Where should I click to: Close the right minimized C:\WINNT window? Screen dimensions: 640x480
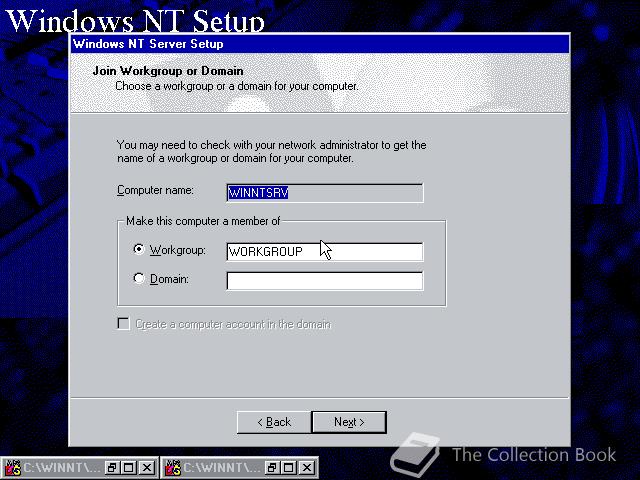point(307,468)
